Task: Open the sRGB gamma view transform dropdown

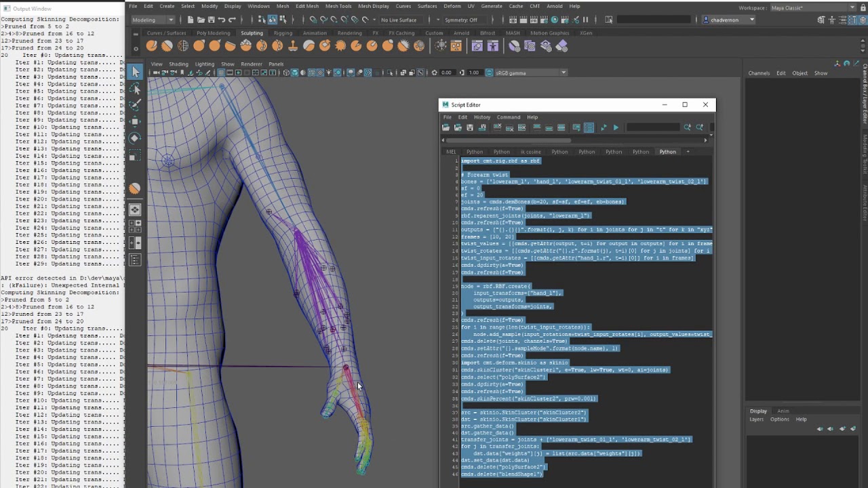Action: tap(530, 73)
